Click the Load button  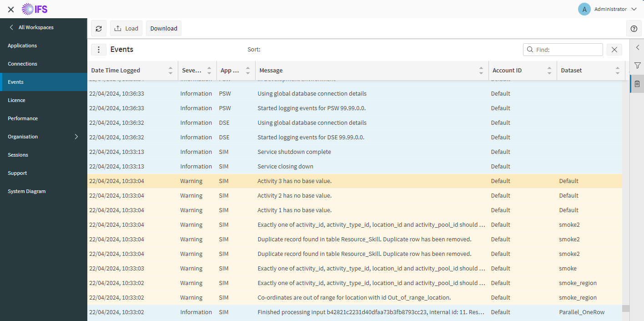click(126, 28)
